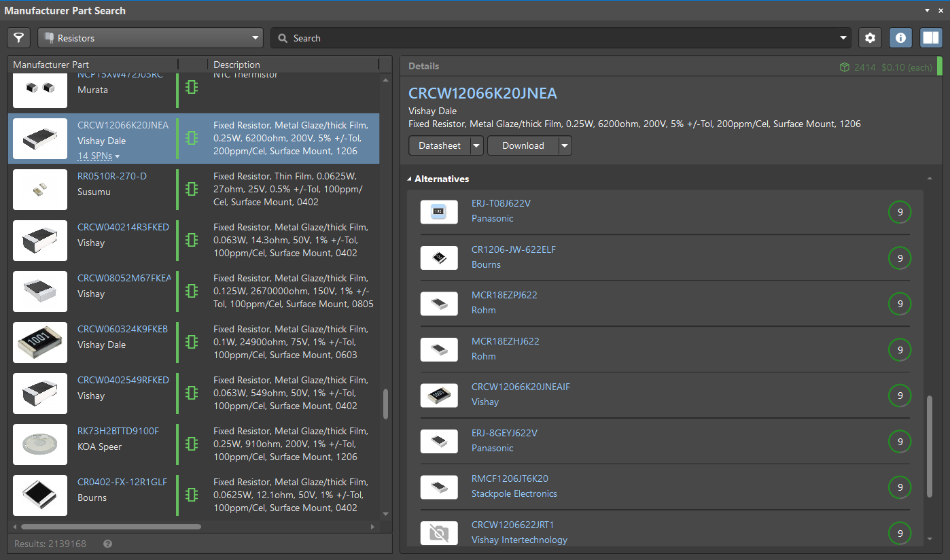Expand the 14 SPNs supplier list
Screen dimensions: 950x560
coord(99,156)
